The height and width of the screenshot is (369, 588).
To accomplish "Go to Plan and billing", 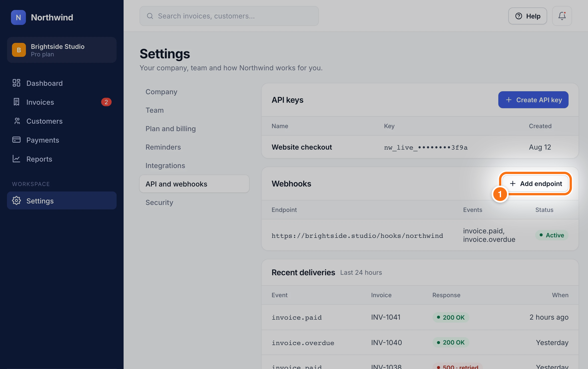I will [194, 129].
